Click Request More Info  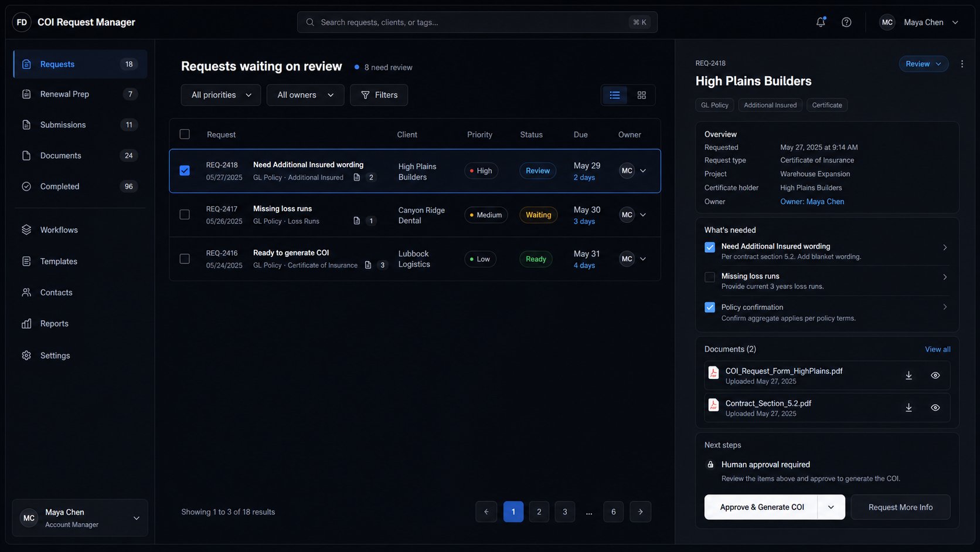click(900, 507)
